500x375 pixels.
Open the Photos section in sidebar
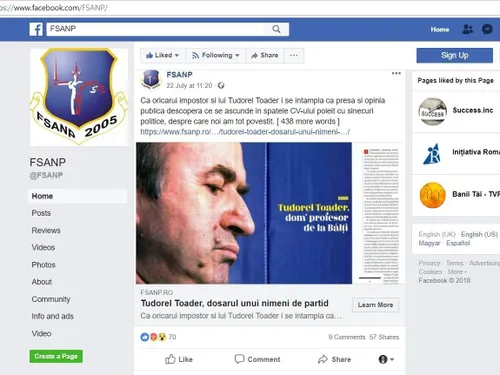[44, 265]
